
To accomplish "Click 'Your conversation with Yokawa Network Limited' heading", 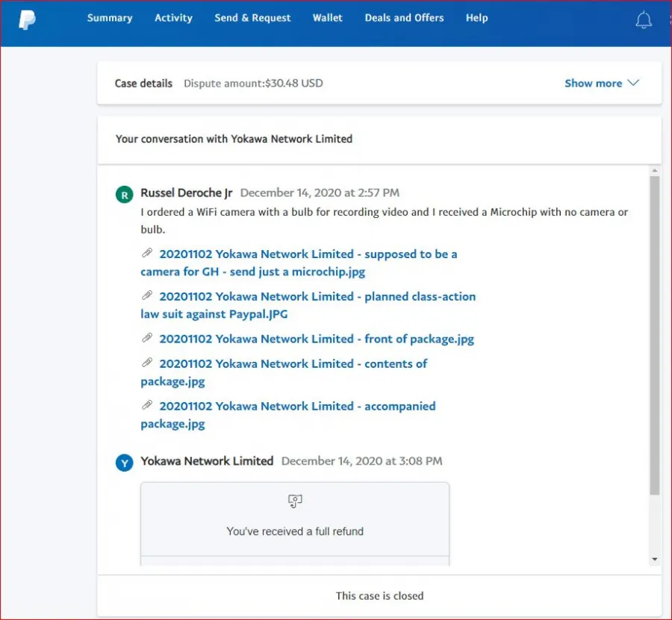I will 234,139.
